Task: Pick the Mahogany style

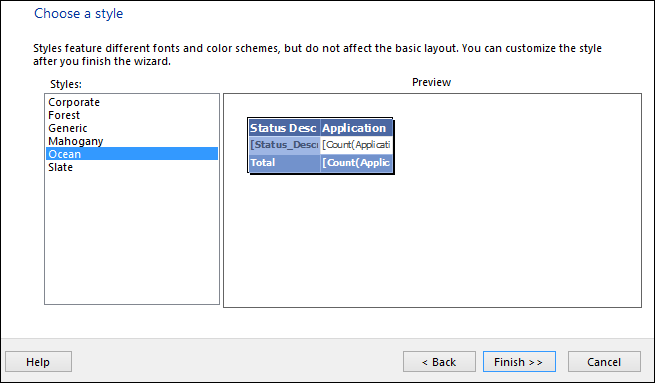Action: (76, 141)
